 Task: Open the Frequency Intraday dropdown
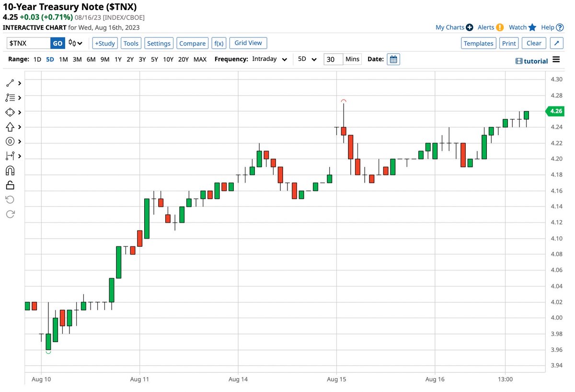[x=270, y=59]
